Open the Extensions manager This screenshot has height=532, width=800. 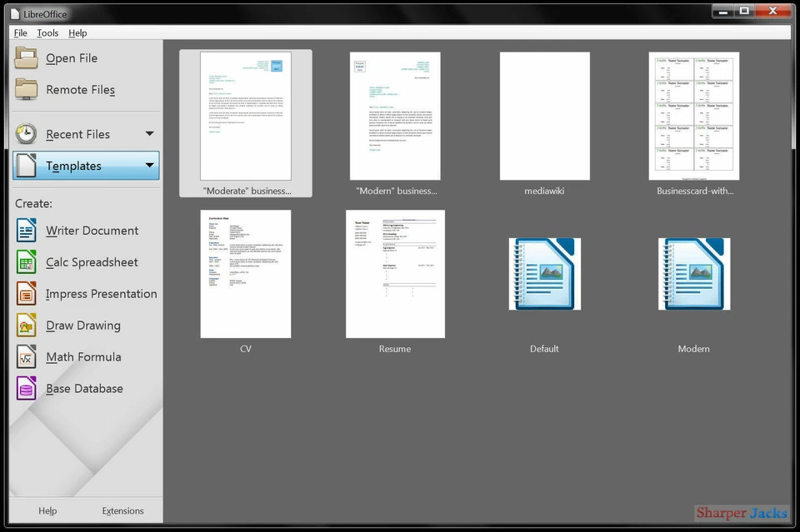122,510
